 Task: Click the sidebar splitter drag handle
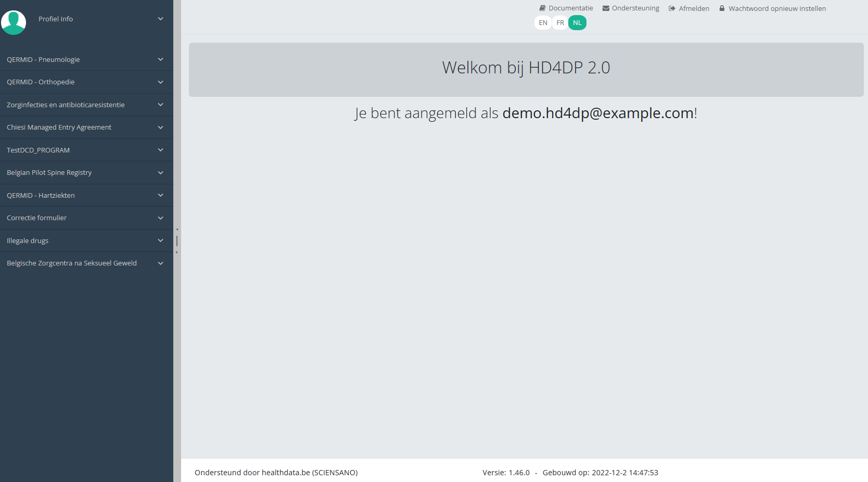point(177,241)
